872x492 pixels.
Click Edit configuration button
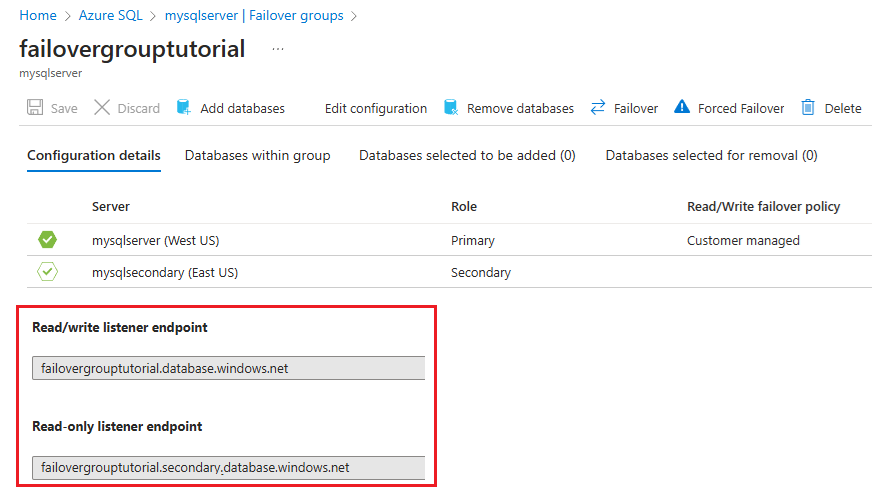click(376, 108)
